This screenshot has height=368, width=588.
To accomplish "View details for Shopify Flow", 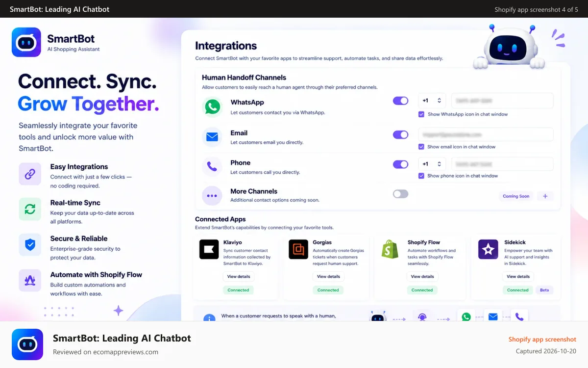I will [422, 277].
